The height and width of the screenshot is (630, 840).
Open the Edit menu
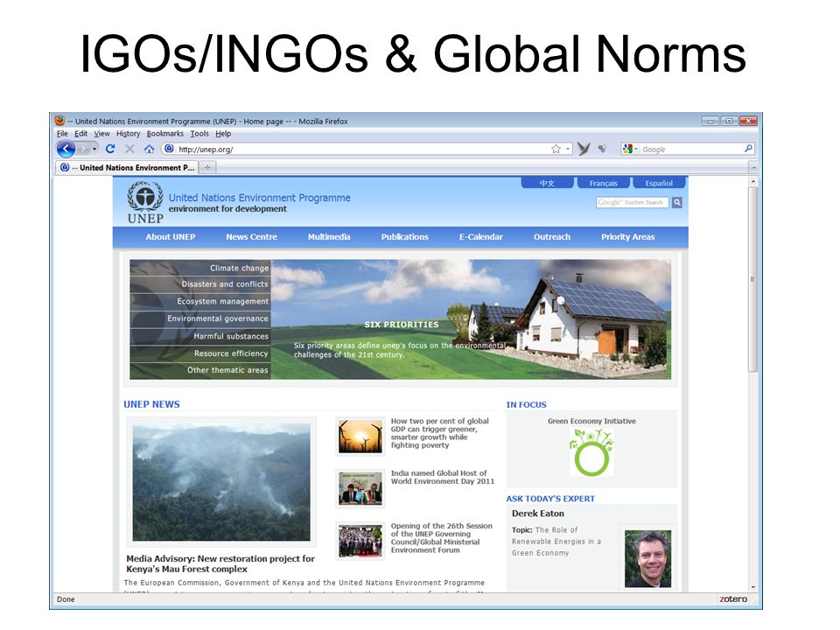80,134
